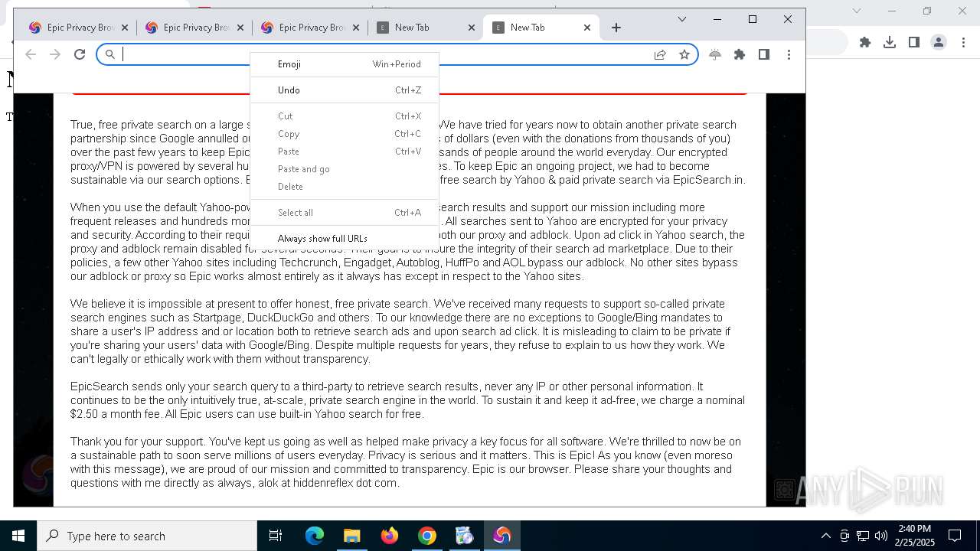Open the profile avatar in background window
This screenshot has height=551, width=980.
coord(939,42)
